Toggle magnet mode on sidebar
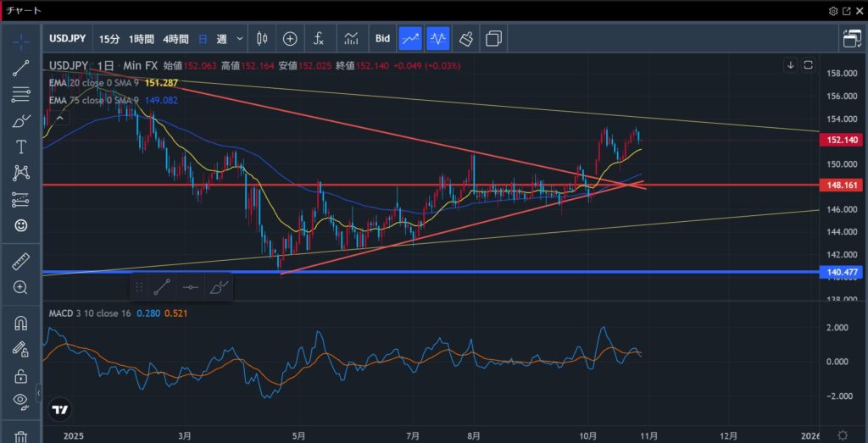This screenshot has height=443, width=868. 21,323
